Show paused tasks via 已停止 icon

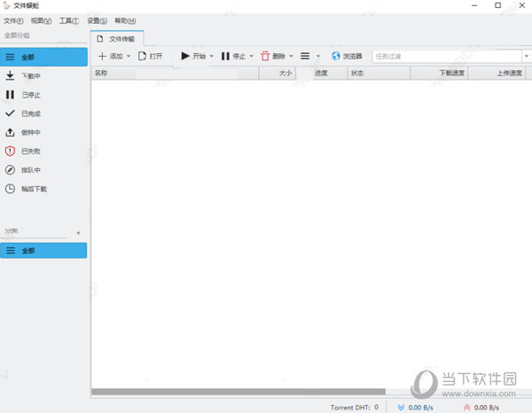pos(11,95)
